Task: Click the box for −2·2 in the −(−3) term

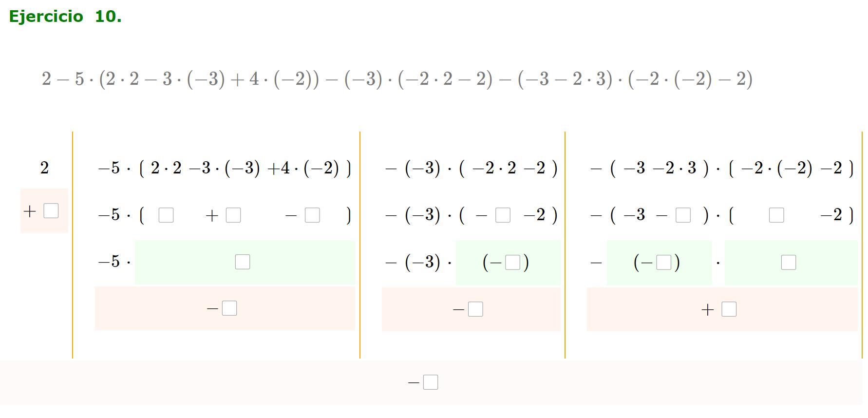Action: (503, 215)
